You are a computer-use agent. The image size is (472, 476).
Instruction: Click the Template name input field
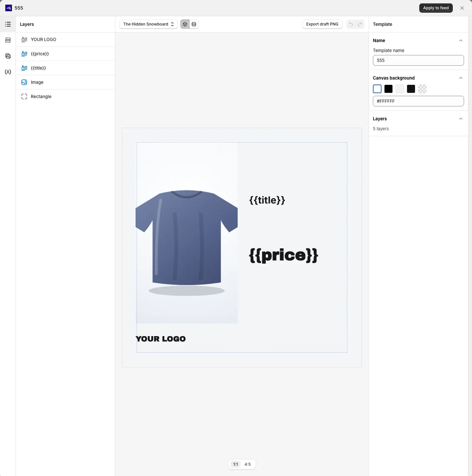(x=418, y=60)
